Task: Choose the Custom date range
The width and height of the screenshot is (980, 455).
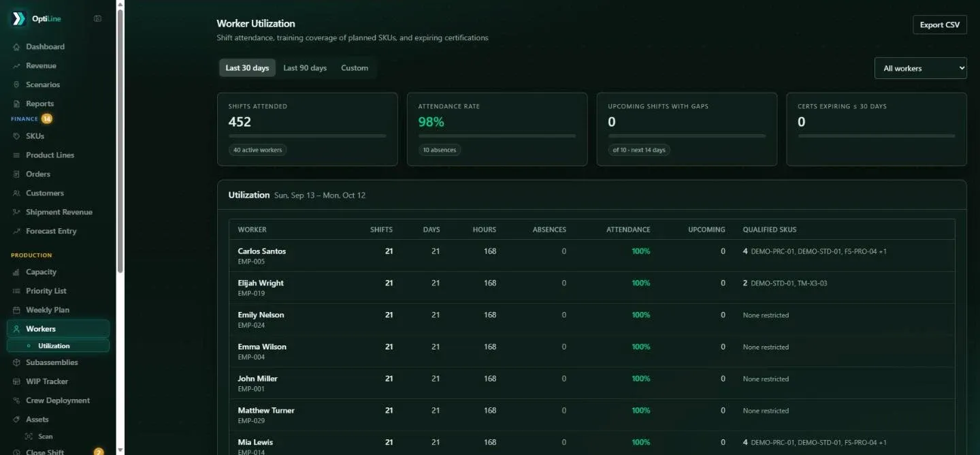Action: click(x=355, y=68)
